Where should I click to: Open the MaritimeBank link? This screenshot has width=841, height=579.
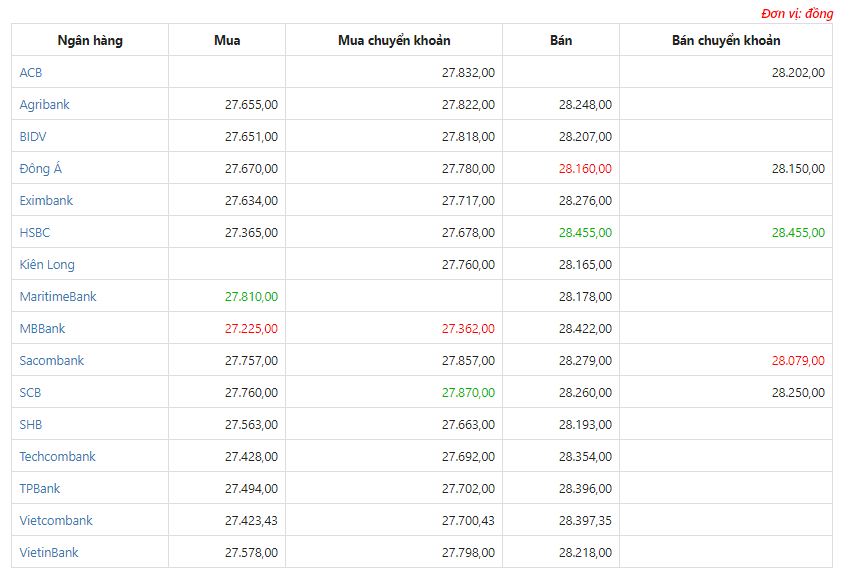(x=58, y=296)
